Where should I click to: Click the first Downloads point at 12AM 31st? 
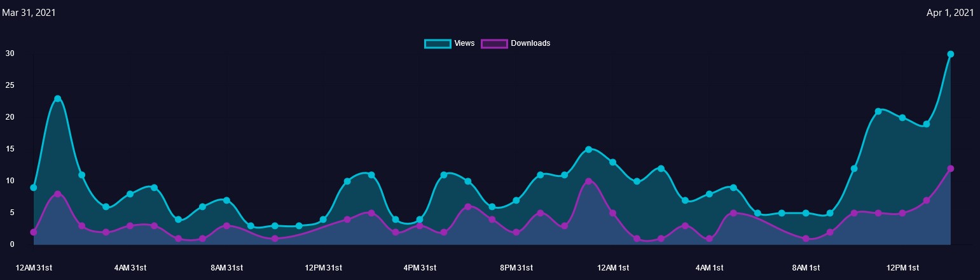pyautogui.click(x=34, y=232)
